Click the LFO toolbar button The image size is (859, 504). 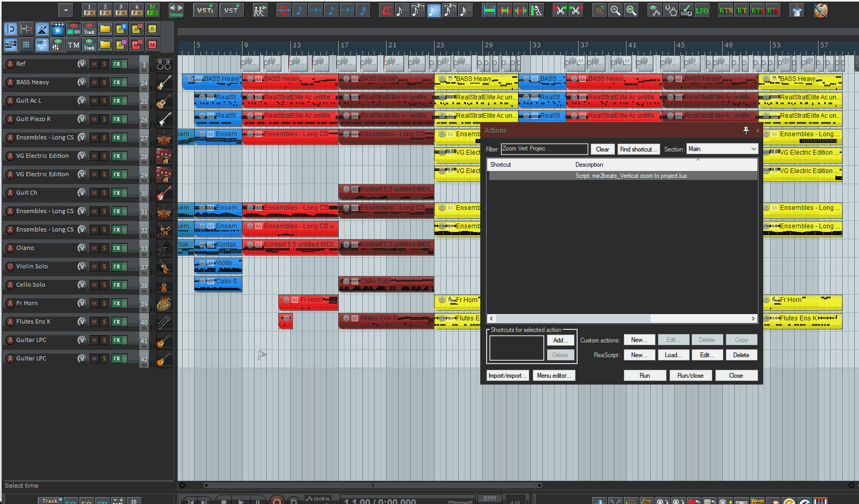click(x=702, y=11)
